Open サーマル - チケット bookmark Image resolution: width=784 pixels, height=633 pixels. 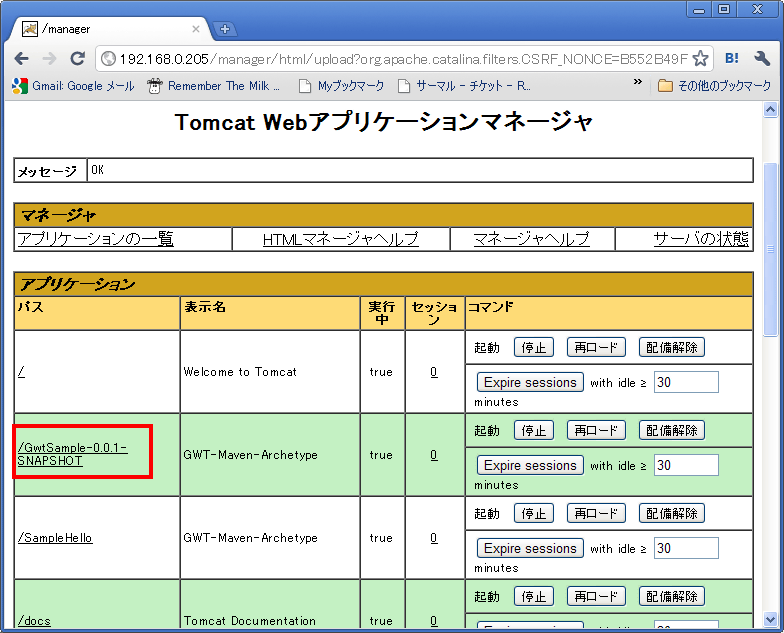(464, 86)
